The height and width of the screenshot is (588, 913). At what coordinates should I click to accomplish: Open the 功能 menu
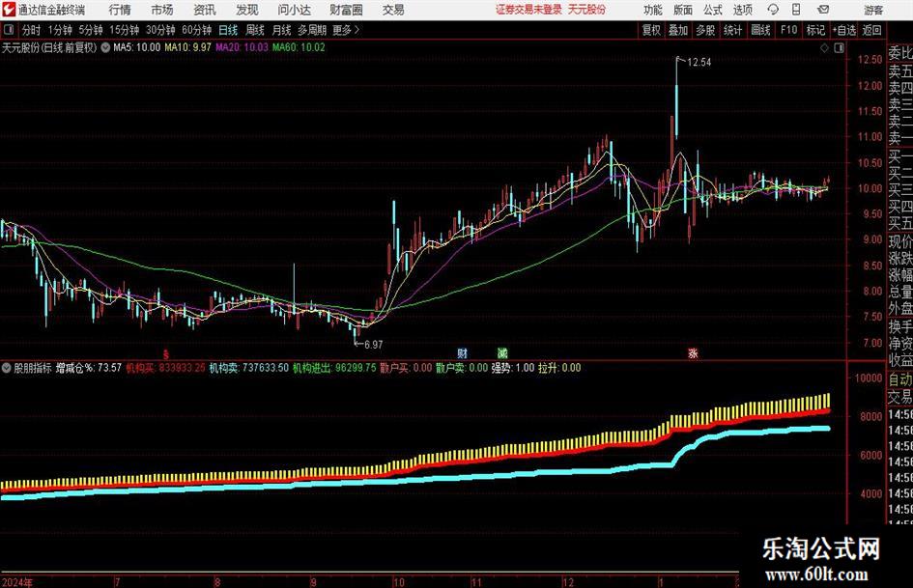pos(653,10)
